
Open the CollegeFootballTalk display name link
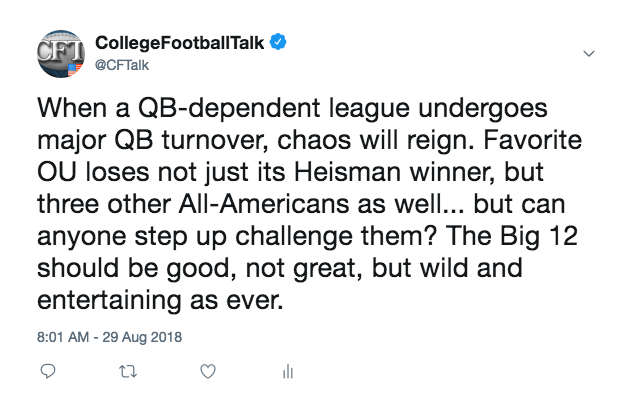[x=179, y=43]
